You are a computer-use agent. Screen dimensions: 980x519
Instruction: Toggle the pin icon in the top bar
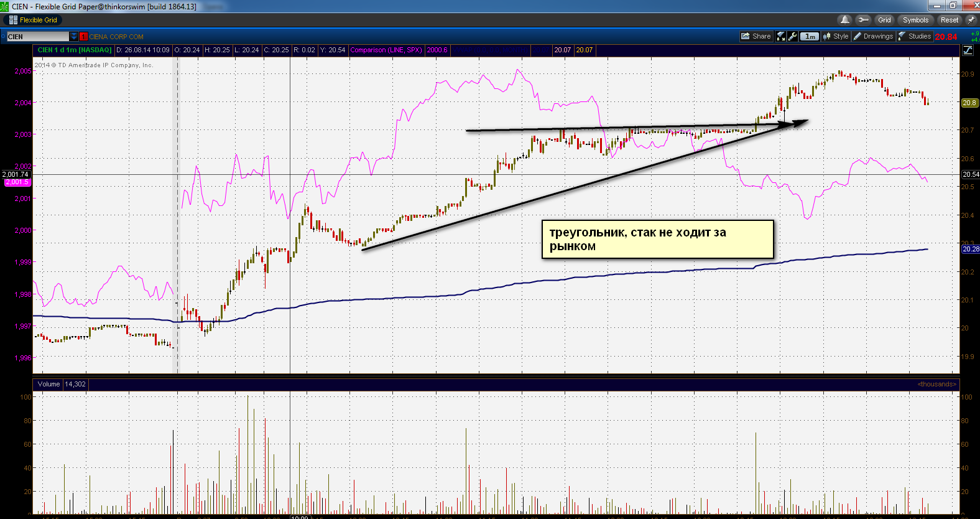(x=971, y=20)
